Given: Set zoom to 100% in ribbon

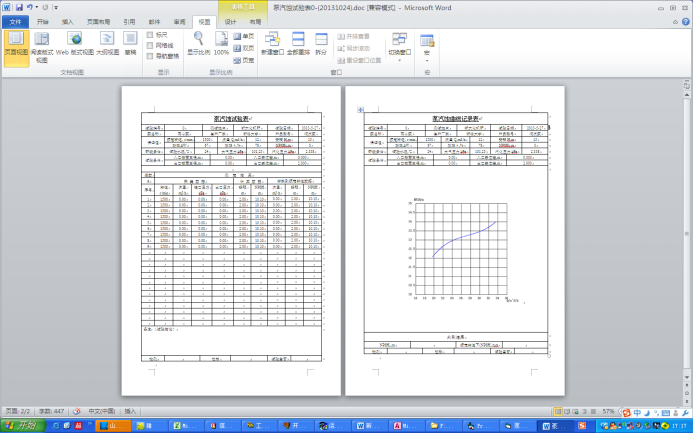Looking at the screenshot, I should click(x=221, y=43).
